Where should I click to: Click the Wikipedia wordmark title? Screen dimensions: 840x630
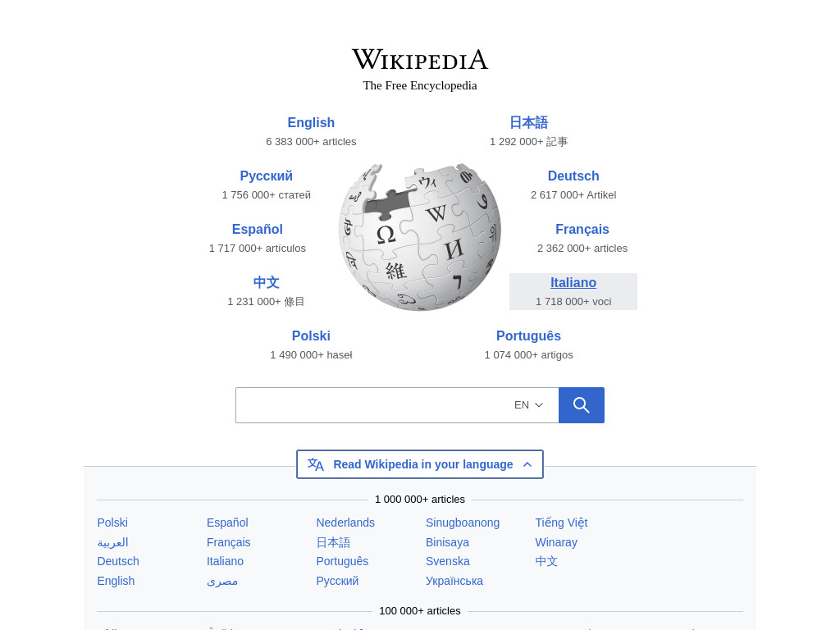(420, 59)
